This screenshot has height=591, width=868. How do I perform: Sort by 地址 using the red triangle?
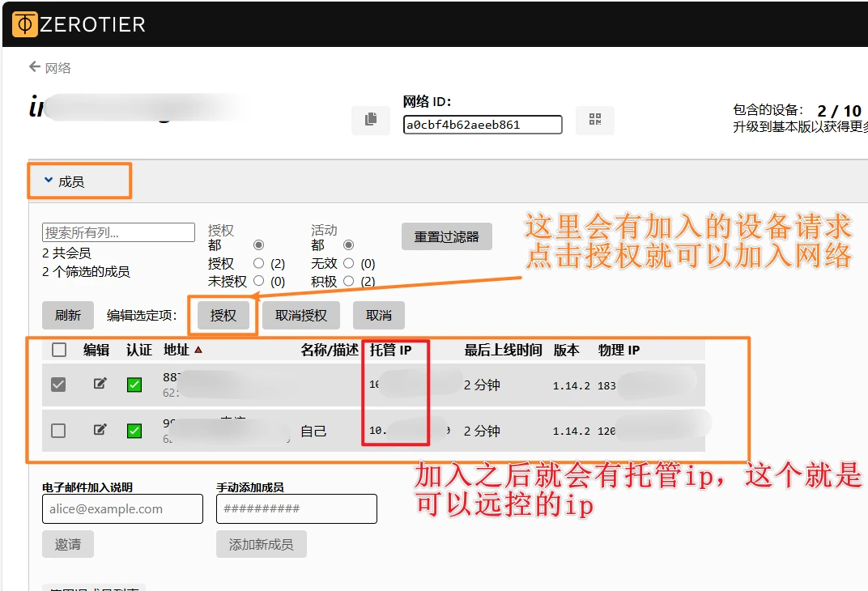pos(198,350)
